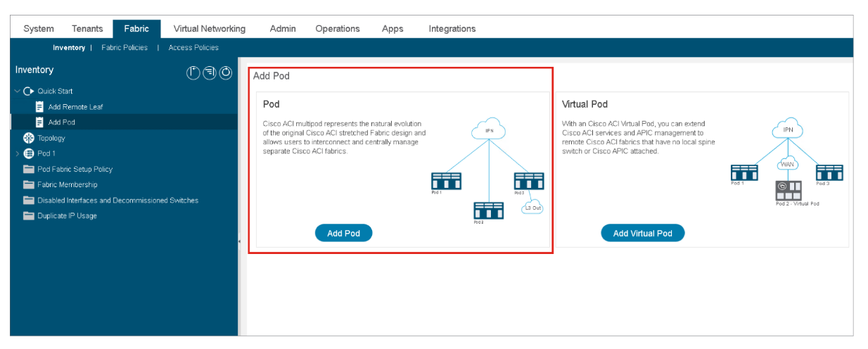Select Add Pod in the Inventory tree

click(x=61, y=122)
